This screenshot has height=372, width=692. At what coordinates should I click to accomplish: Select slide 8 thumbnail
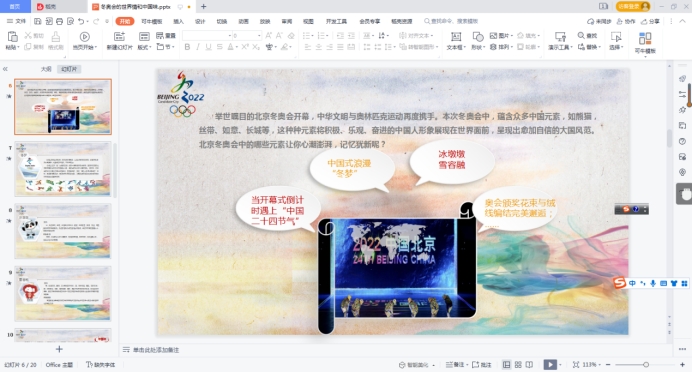[63, 231]
